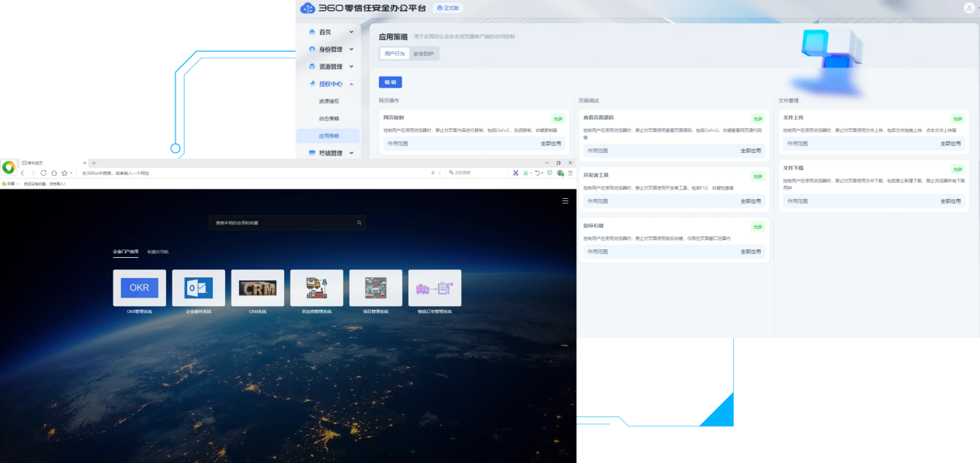Open the browser hamburger menu icon

click(x=570, y=172)
